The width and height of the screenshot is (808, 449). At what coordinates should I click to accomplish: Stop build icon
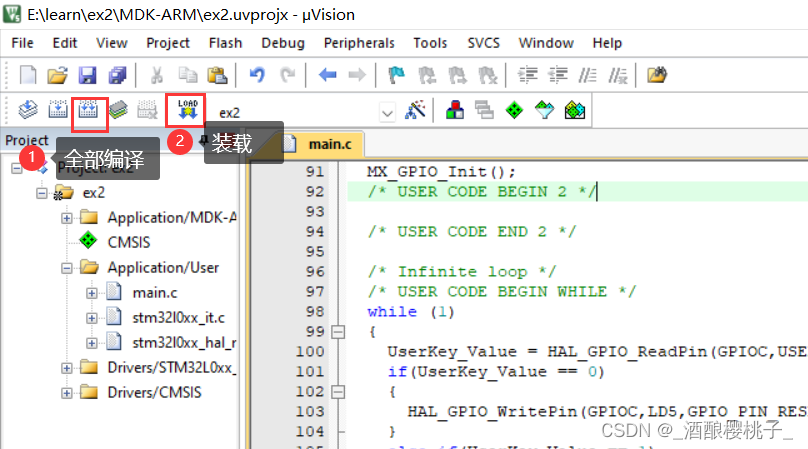point(148,110)
